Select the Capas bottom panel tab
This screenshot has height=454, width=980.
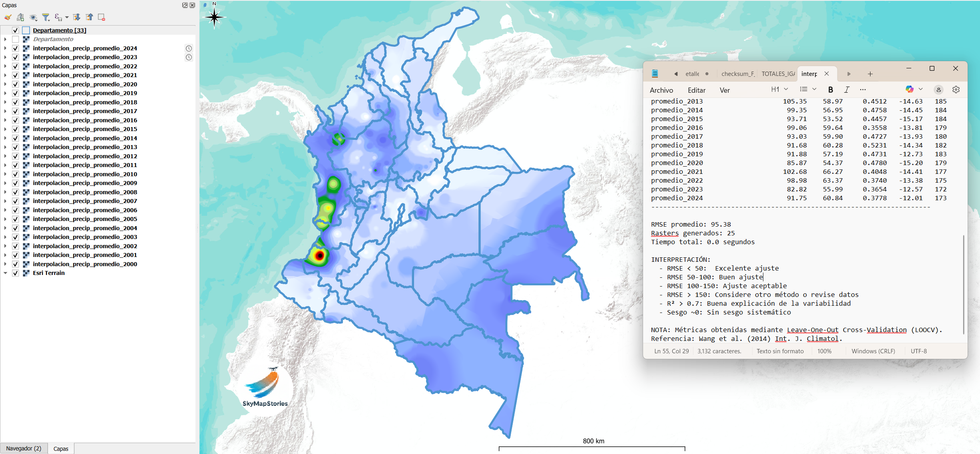tap(61, 449)
